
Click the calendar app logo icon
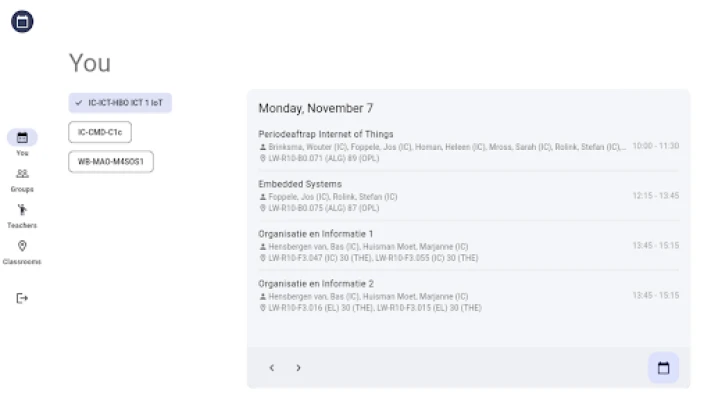tap(22, 20)
